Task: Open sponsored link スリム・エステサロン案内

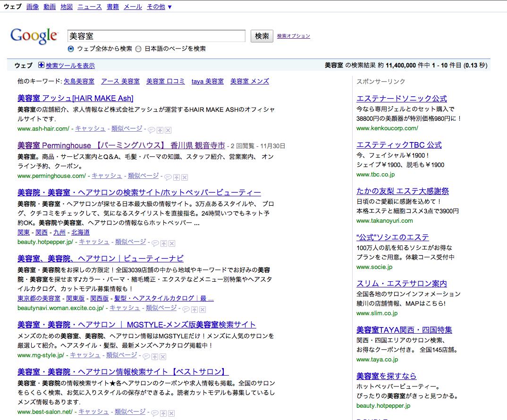Action: point(402,284)
